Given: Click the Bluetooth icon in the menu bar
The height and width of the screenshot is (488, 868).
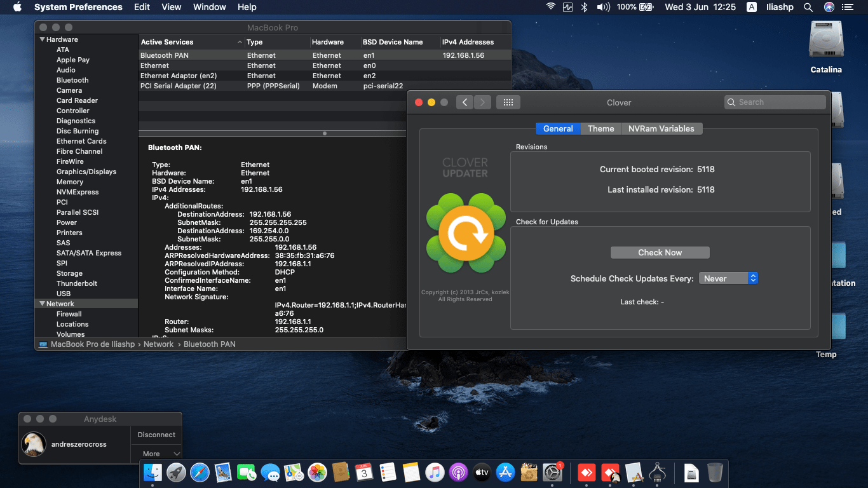Looking at the screenshot, I should [x=585, y=7].
